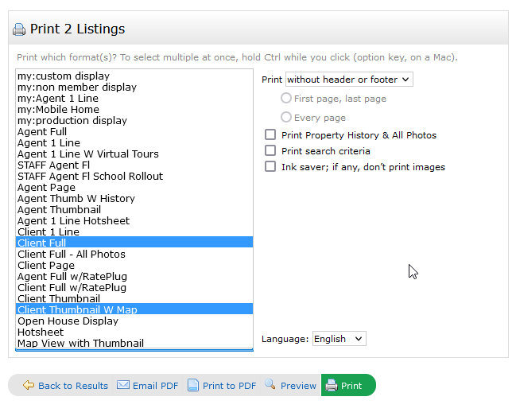516x420 pixels.
Task: Select Client 1 Line format
Action: click(134, 231)
